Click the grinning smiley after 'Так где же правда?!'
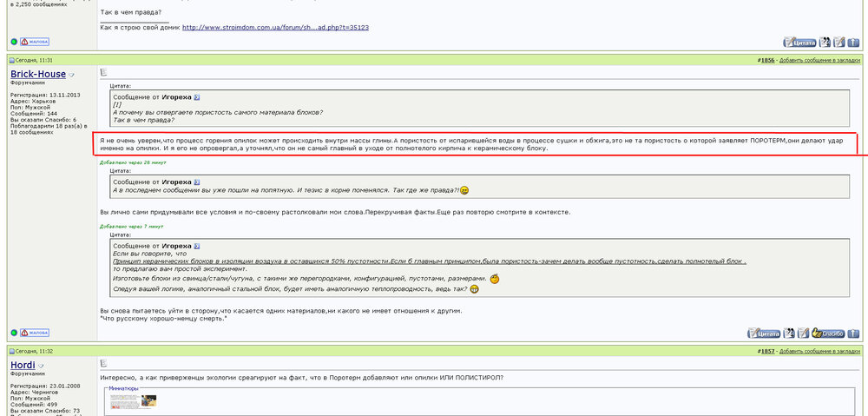 [464, 190]
